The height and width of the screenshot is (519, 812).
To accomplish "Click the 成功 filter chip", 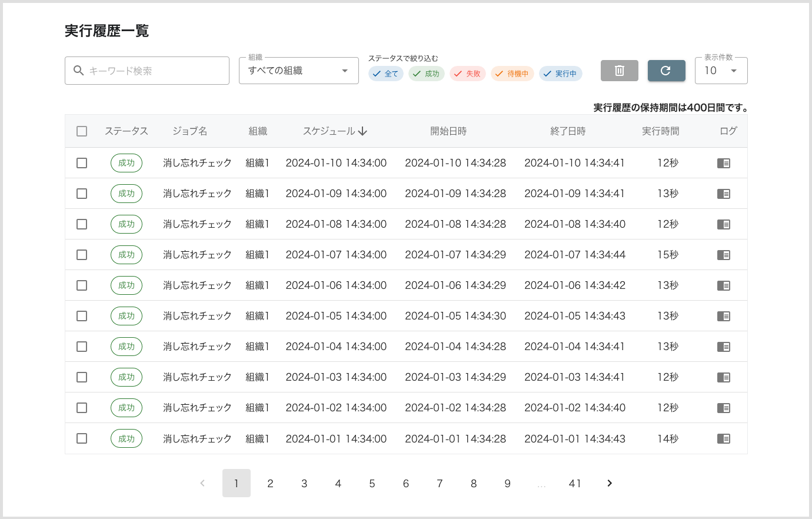I will [426, 74].
